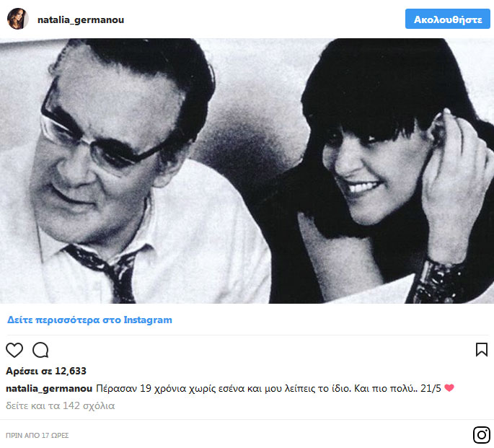
Task: Open the natalia_germanou username in the header
Action: pyautogui.click(x=81, y=20)
